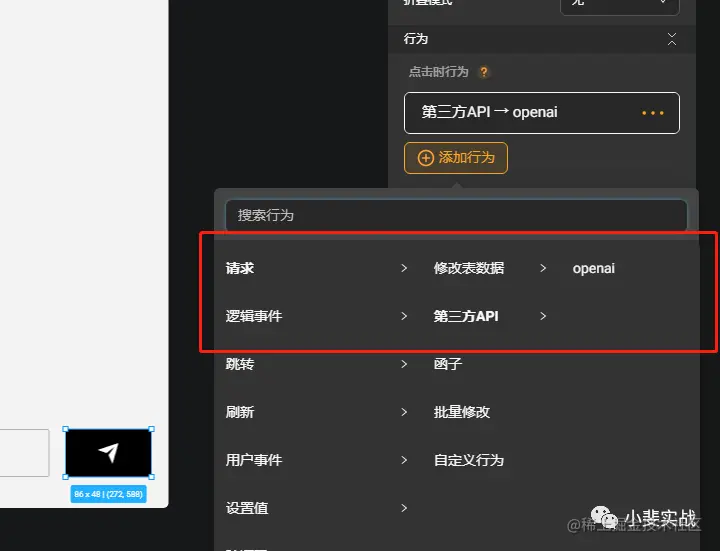Select the 函子 submenu item

point(448,364)
